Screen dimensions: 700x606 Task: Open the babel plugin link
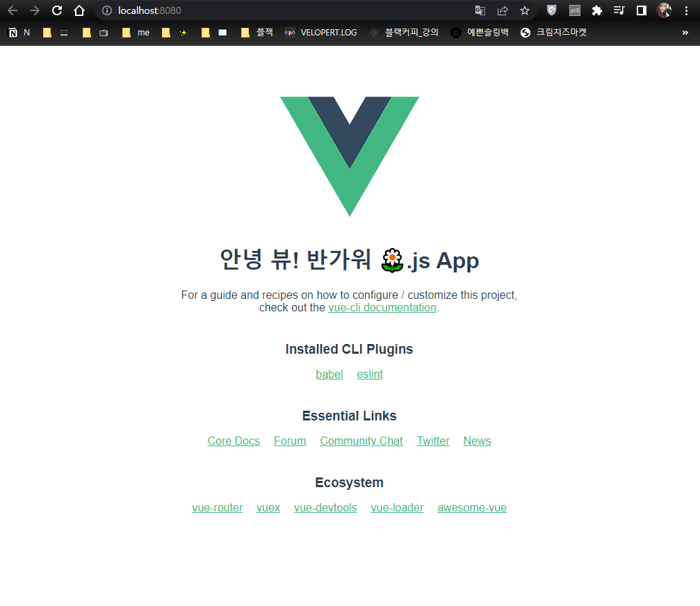329,374
